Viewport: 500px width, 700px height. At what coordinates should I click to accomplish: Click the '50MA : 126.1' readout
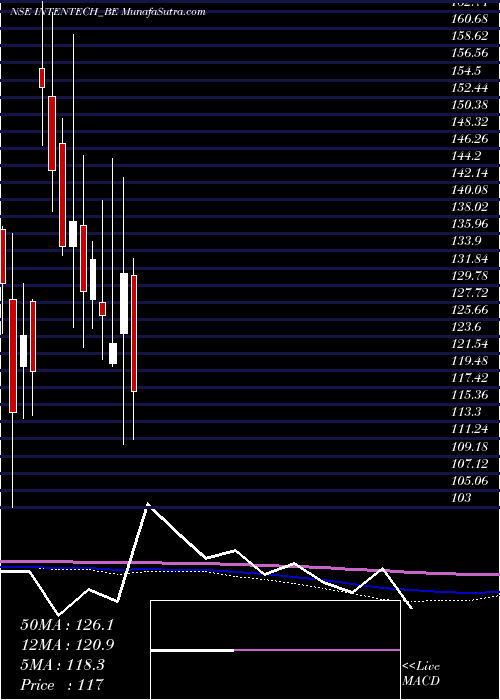pyautogui.click(x=67, y=625)
